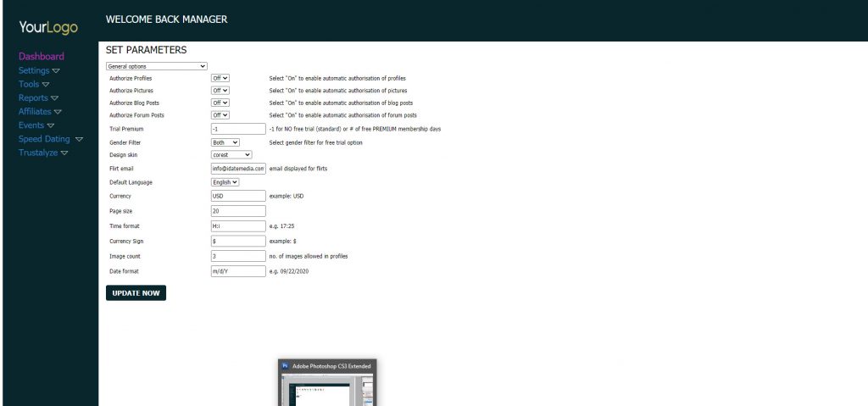Viewport: 868px width, 406px height.
Task: Click the SET PARAMETERS heading
Action: point(146,50)
